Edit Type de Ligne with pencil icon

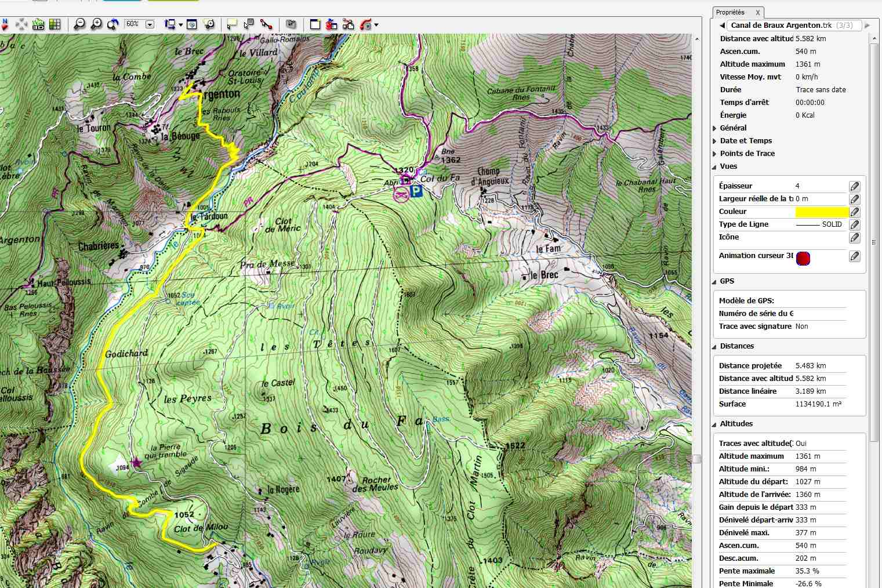tap(854, 224)
